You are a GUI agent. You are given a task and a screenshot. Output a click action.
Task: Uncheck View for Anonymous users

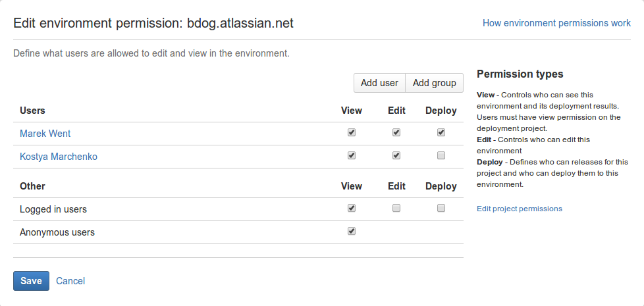351,231
